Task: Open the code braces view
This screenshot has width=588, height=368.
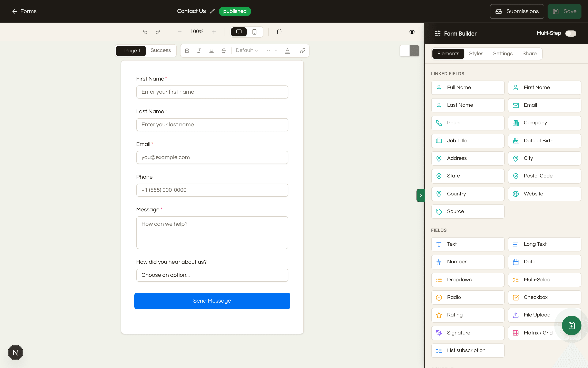Action: pos(280,32)
